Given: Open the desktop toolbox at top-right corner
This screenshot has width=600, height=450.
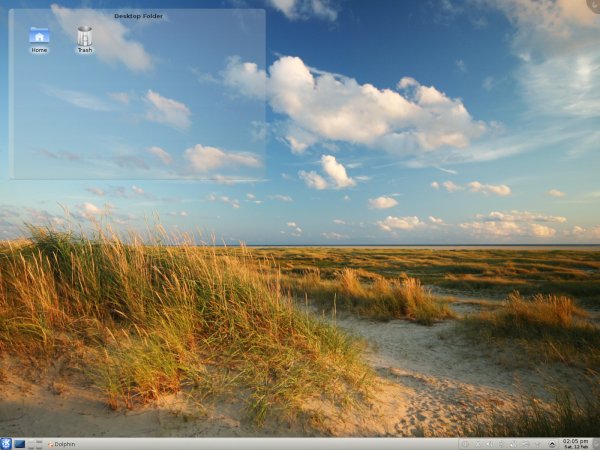Looking at the screenshot, I should 594,5.
